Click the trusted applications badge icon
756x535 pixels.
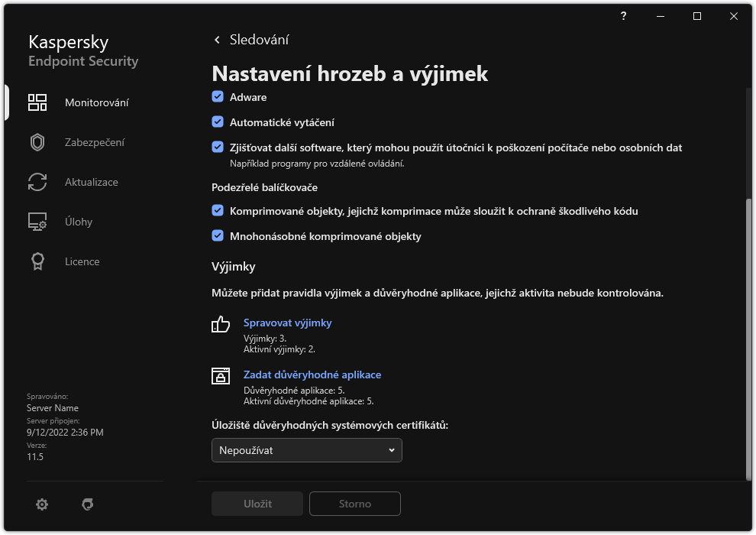[220, 375]
